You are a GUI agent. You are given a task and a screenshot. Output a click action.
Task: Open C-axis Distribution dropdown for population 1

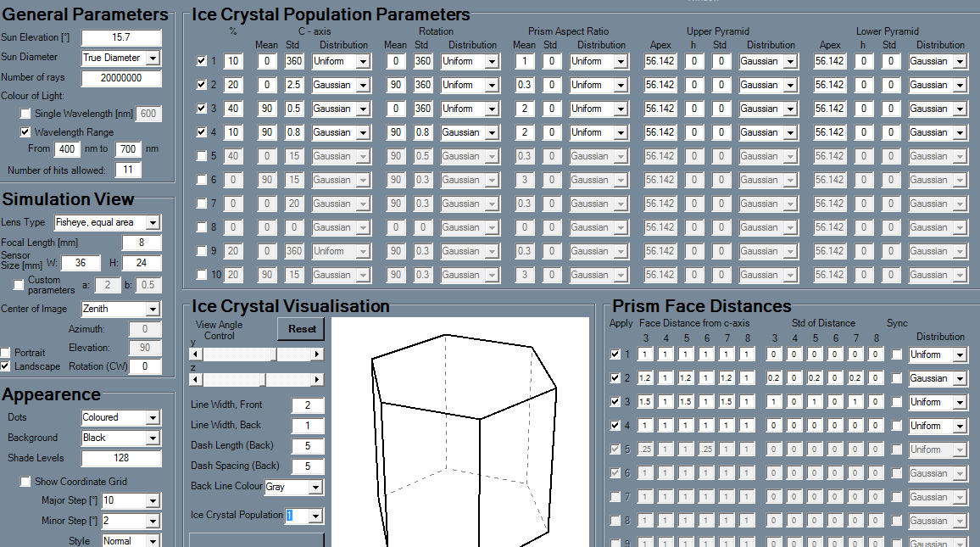tap(363, 61)
